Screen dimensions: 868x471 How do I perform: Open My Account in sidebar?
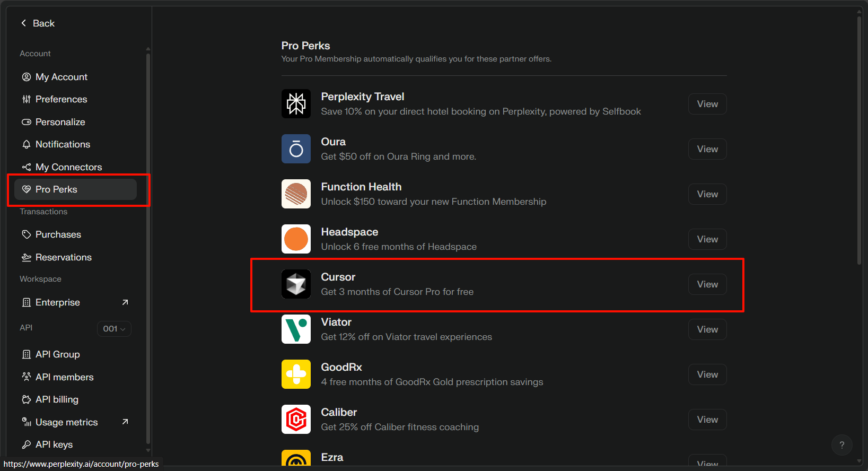61,77
